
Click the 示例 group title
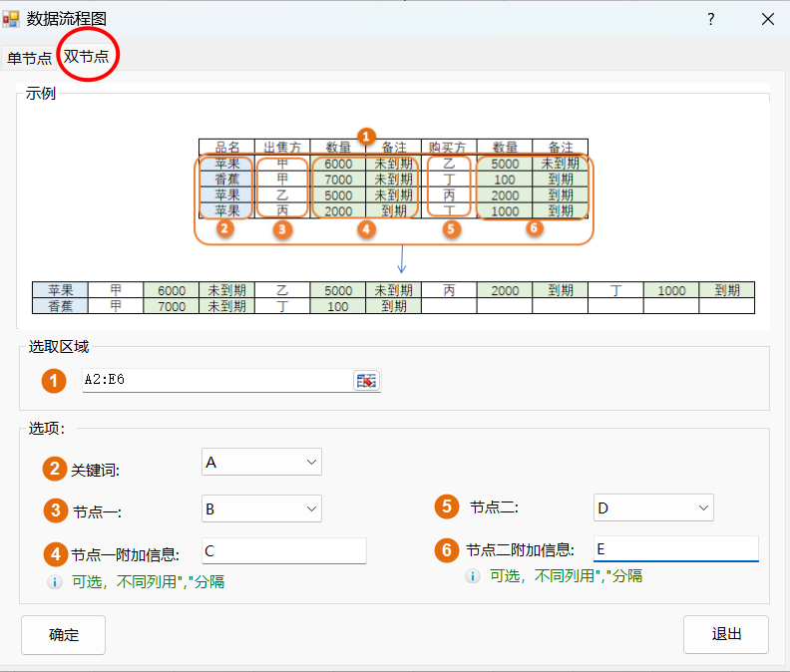tap(40, 93)
